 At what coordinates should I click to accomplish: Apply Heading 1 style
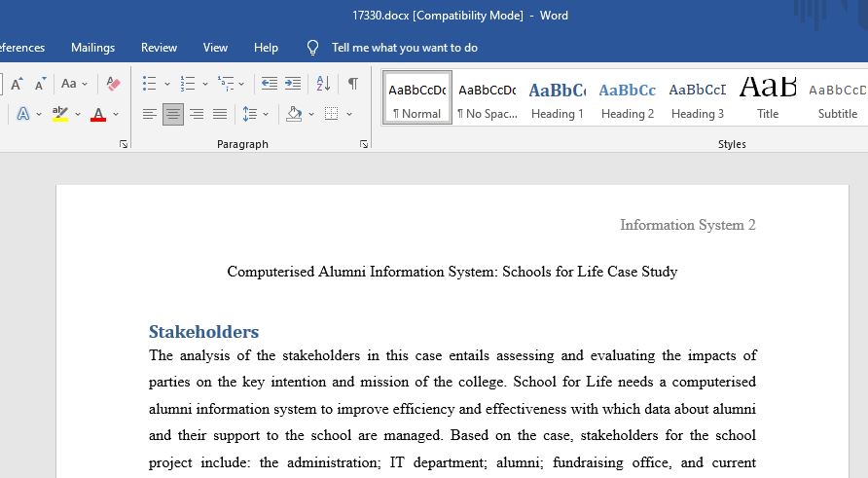(x=558, y=97)
